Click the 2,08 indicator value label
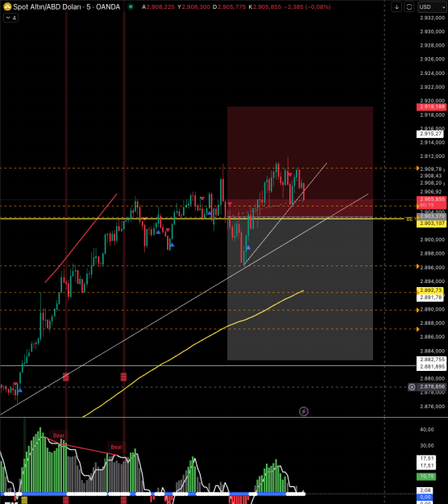448x504 pixels. (425, 490)
